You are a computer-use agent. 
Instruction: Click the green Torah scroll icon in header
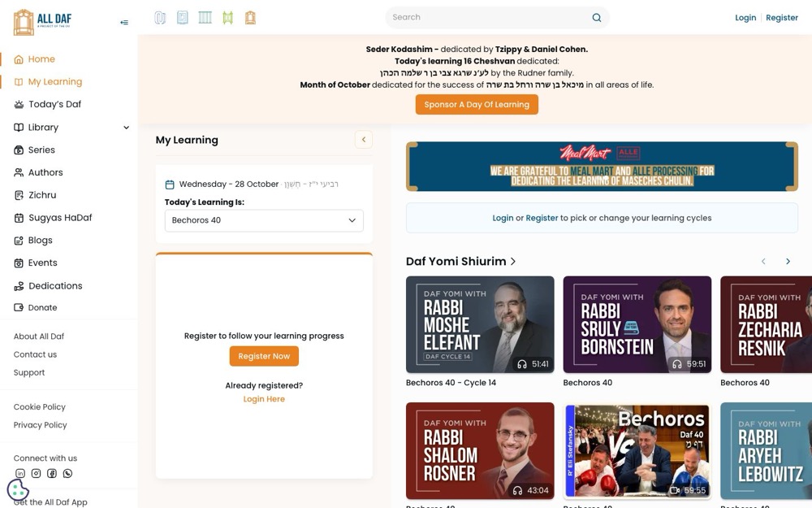[228, 18]
